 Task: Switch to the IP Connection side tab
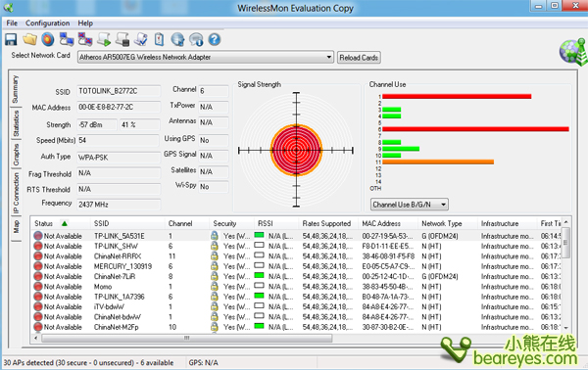pos(16,193)
